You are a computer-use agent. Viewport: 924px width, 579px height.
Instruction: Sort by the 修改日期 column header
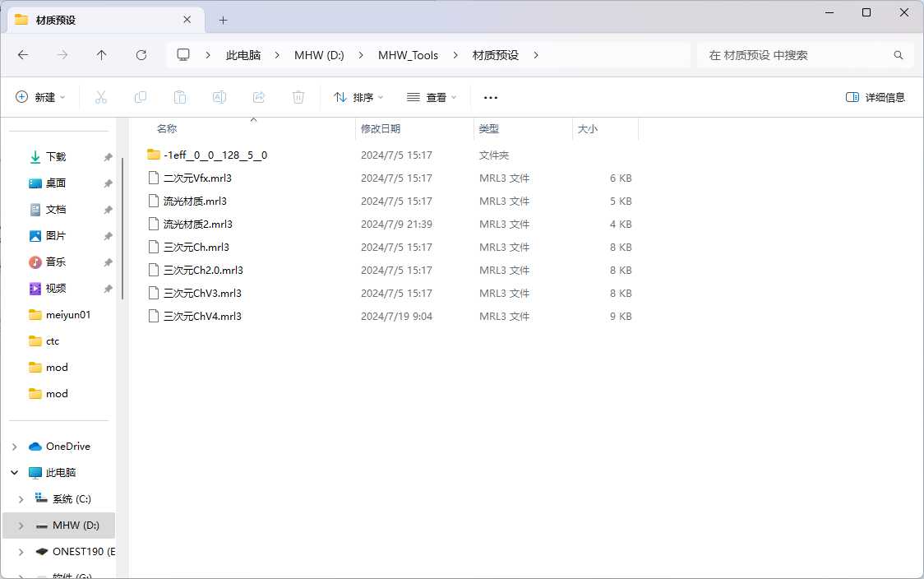pyautogui.click(x=381, y=129)
